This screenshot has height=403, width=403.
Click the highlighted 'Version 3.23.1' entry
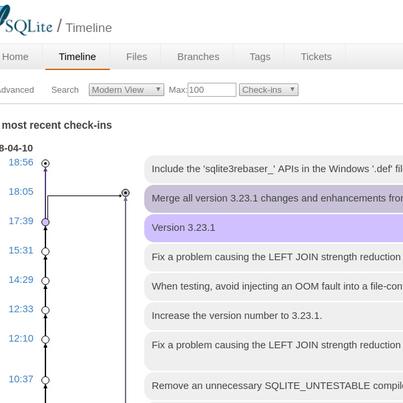click(x=274, y=228)
